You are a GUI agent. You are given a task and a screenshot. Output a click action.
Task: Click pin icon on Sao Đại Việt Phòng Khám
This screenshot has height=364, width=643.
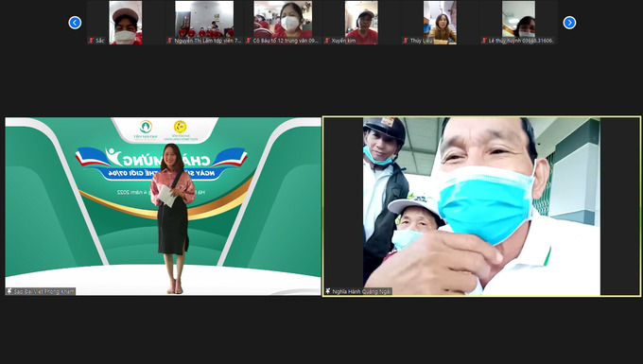coord(9,291)
